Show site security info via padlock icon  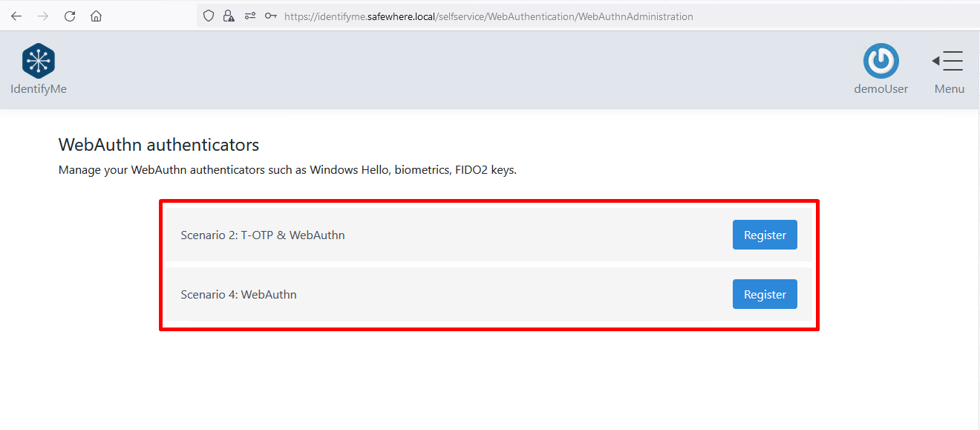(x=229, y=16)
